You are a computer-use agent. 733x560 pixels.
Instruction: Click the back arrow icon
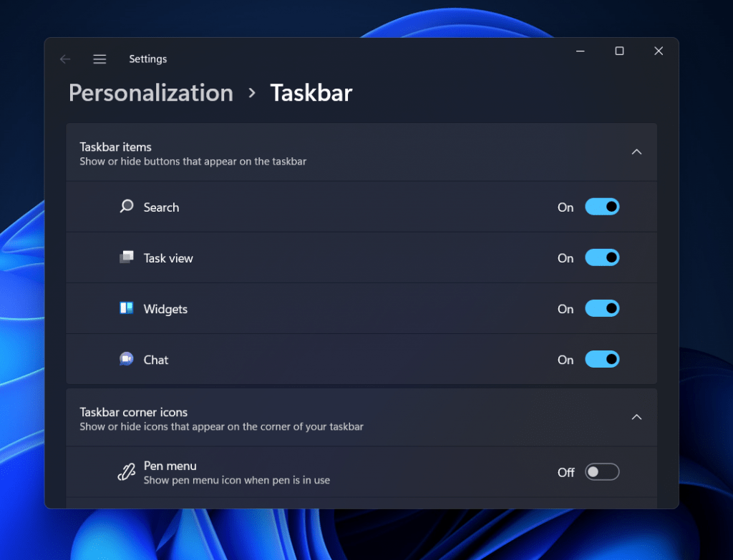pyautogui.click(x=65, y=59)
